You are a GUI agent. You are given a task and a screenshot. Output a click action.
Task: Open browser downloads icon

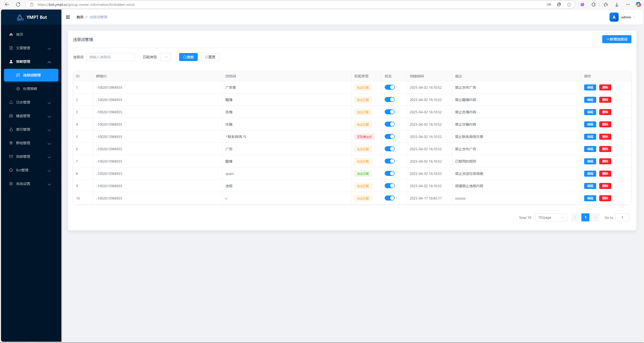(617, 5)
